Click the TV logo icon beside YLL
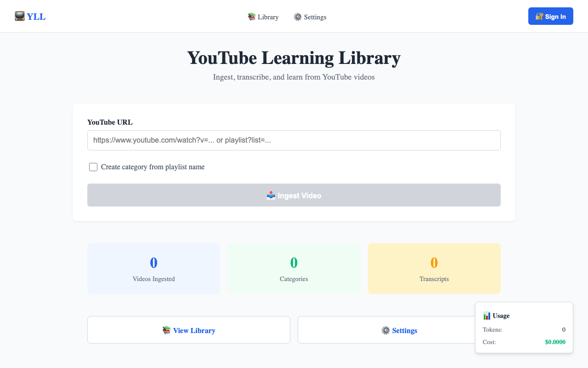The height and width of the screenshot is (368, 588). coord(20,17)
